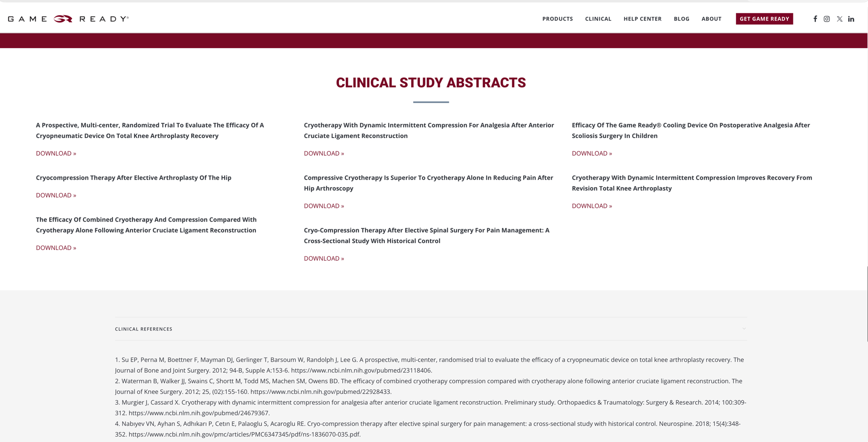Download the Hip Arthroscopy compressive cryotherapy study
The height and width of the screenshot is (442, 868).
tap(324, 206)
